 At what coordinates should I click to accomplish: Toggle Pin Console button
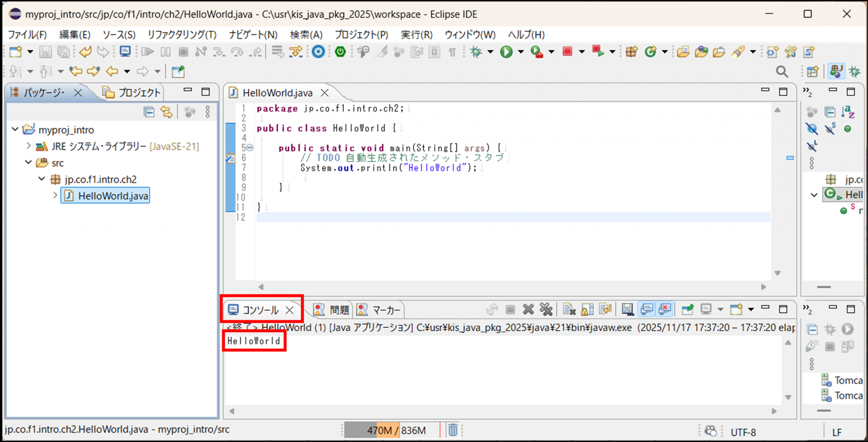click(x=687, y=310)
